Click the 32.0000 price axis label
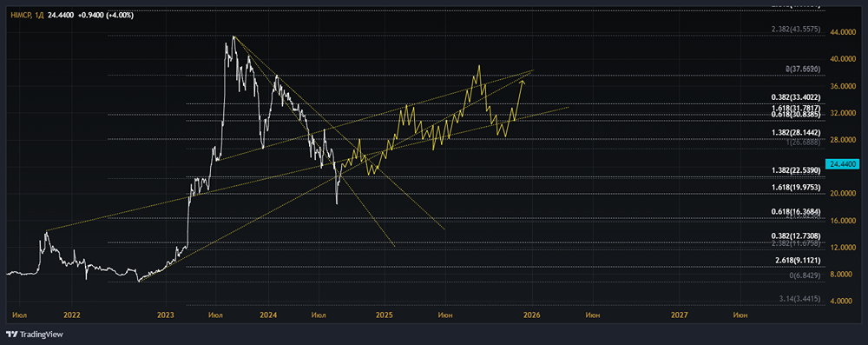The image size is (868, 345). coord(844,113)
